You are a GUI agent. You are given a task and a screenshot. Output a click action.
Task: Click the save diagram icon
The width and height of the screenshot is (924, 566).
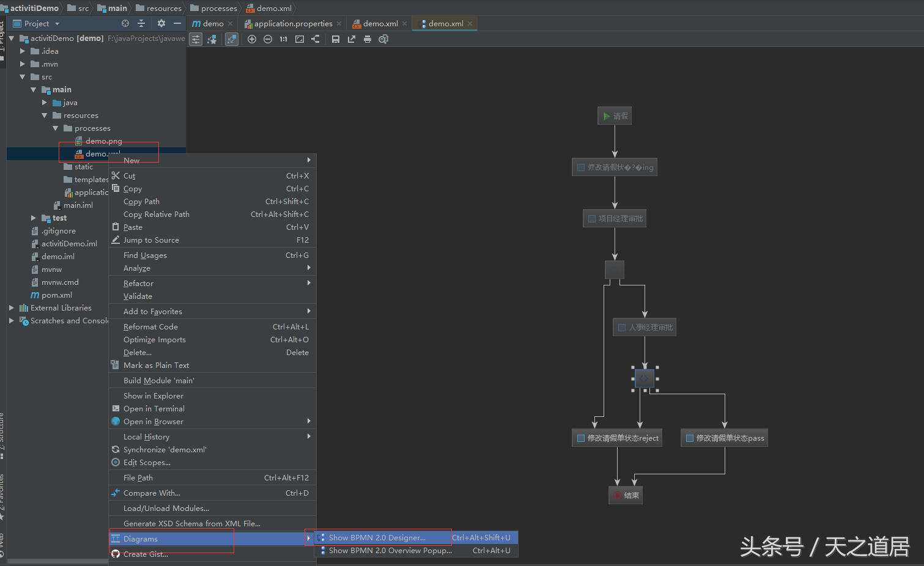tap(336, 39)
